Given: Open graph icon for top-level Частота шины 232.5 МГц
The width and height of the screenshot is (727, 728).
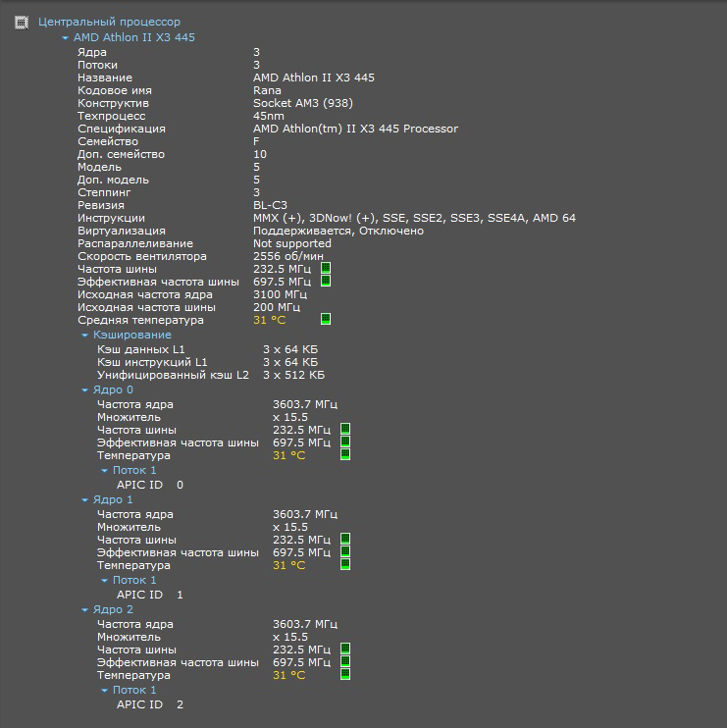Looking at the screenshot, I should point(326,269).
